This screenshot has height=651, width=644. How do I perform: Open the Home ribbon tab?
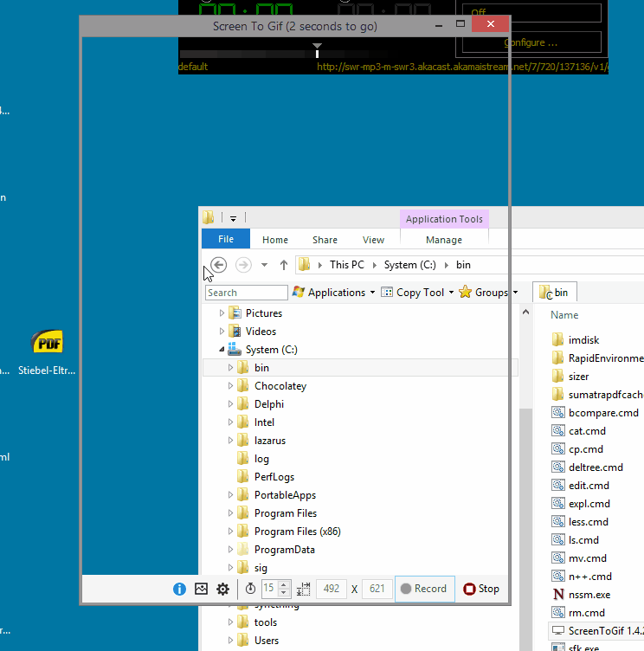[x=275, y=240]
